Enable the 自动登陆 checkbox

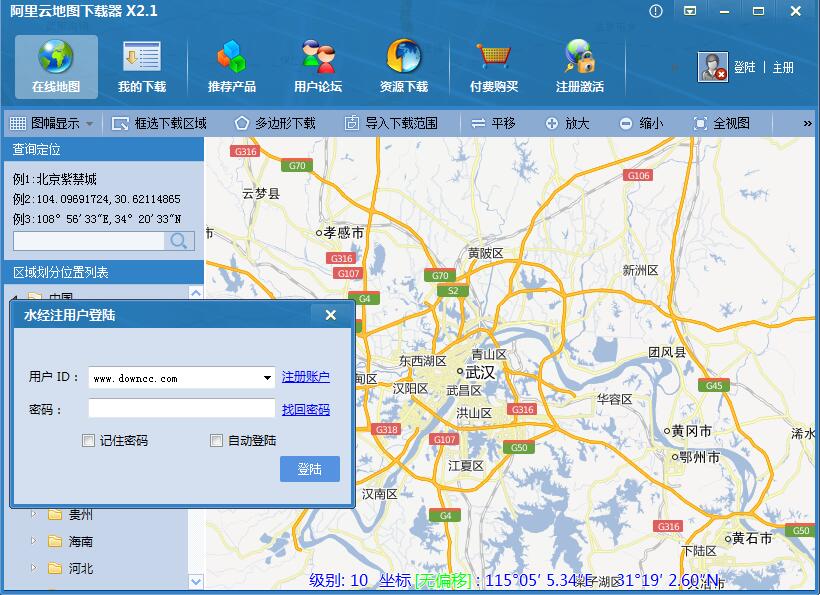(x=216, y=440)
